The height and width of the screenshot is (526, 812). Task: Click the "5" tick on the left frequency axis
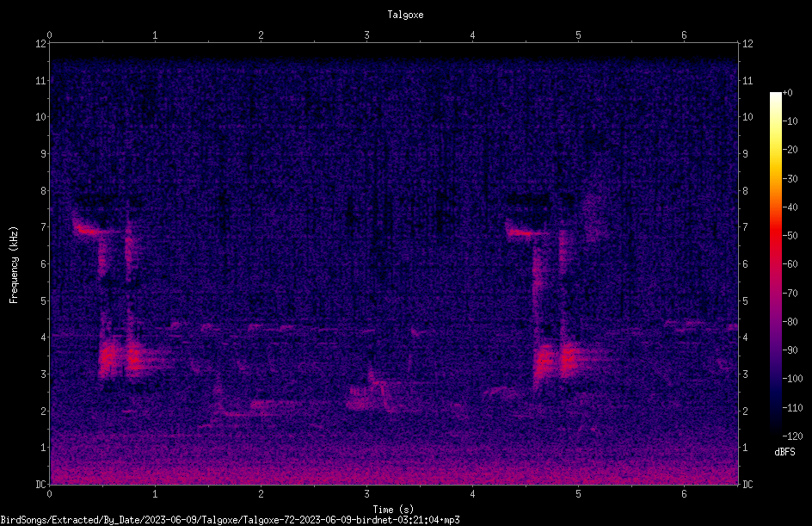point(43,300)
